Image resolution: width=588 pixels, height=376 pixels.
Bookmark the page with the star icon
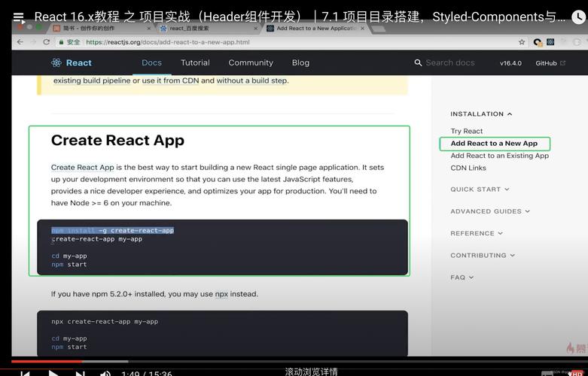click(522, 42)
